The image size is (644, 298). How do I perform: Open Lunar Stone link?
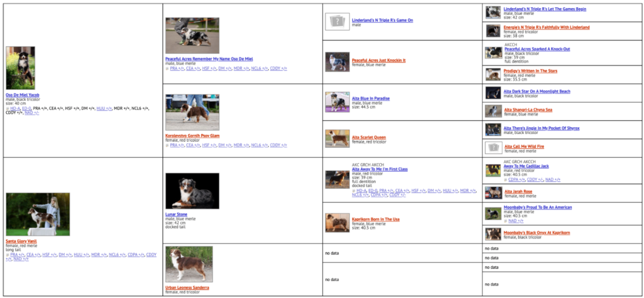(x=176, y=214)
